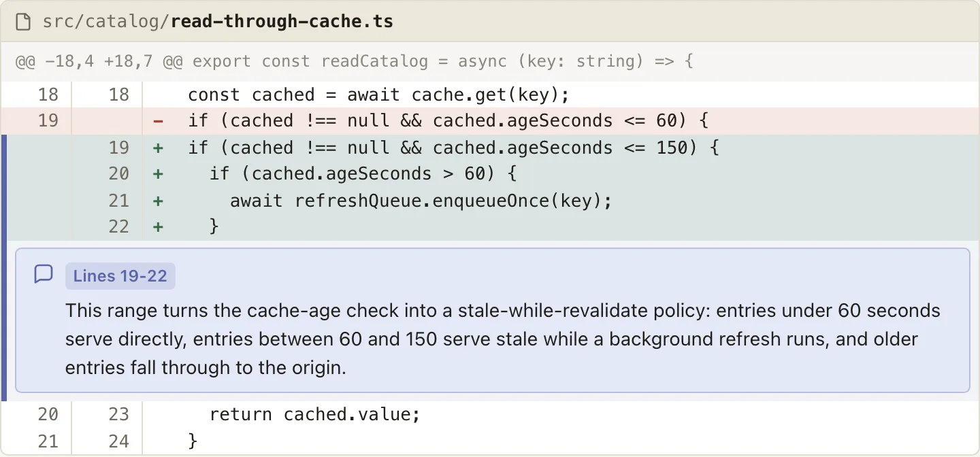Click the minus marker on removed line 19
Viewport: 980px width, 457px height.
tap(159, 122)
